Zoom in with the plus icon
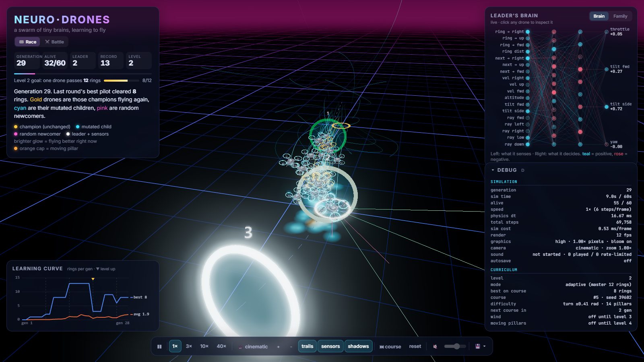Viewport: 644px width, 362px height. 278,347
